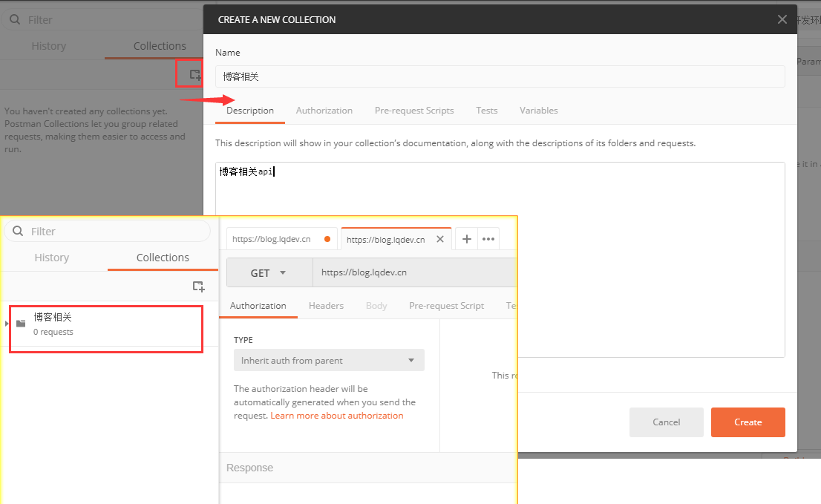Open the Variables tab in dialog
Screen dimensions: 821x504
tap(539, 111)
